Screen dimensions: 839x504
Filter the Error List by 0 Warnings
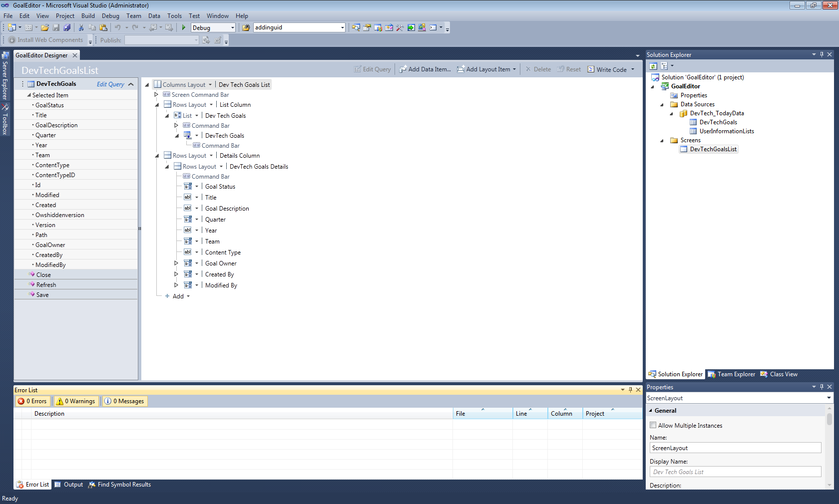tap(76, 401)
